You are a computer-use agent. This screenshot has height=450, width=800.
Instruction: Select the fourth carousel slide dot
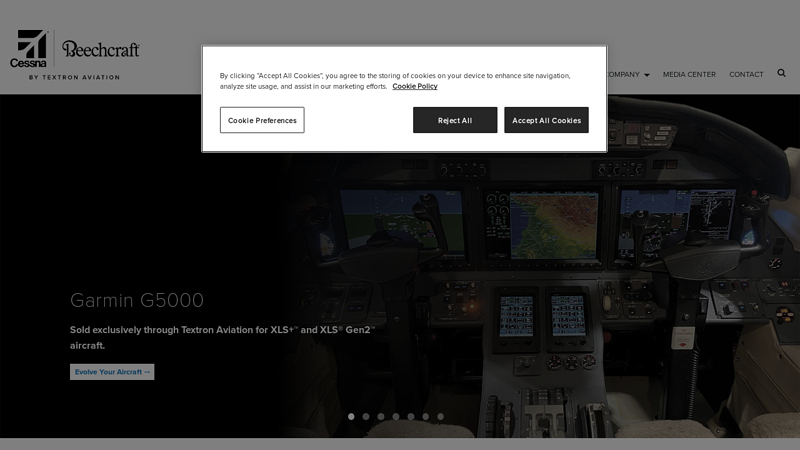click(396, 417)
